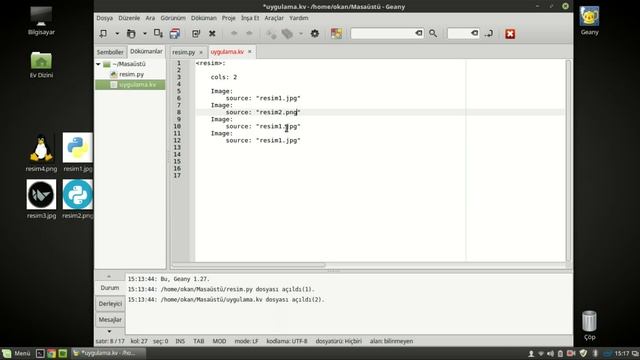640x360 pixels.
Task: Open the İnşa Et menu
Action: [250, 18]
